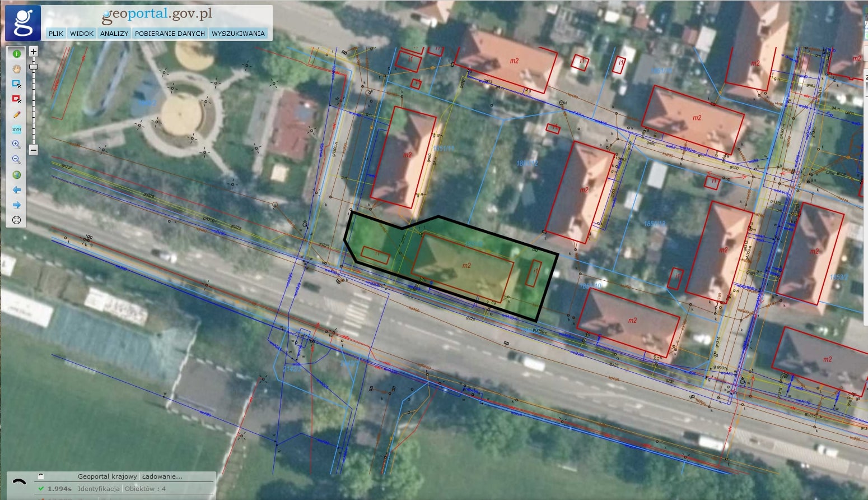Choose the red rectangle selection tool

coord(17,99)
